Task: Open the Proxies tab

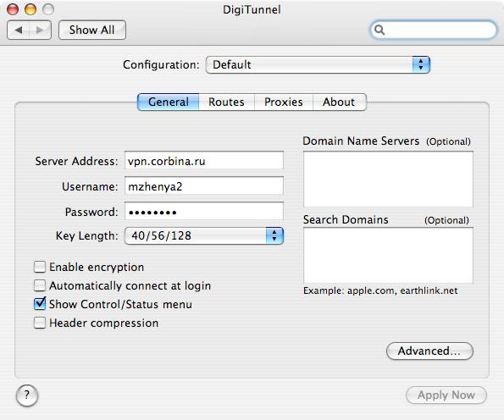Action: [284, 102]
